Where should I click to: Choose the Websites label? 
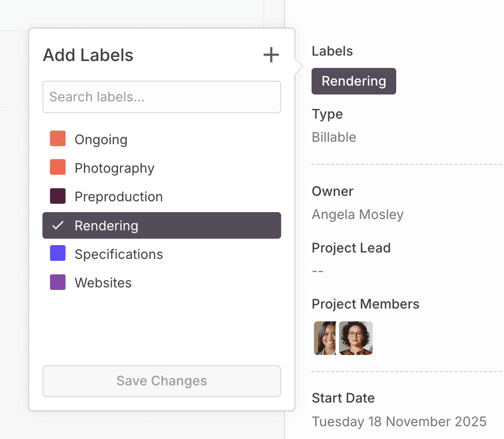pyautogui.click(x=103, y=283)
